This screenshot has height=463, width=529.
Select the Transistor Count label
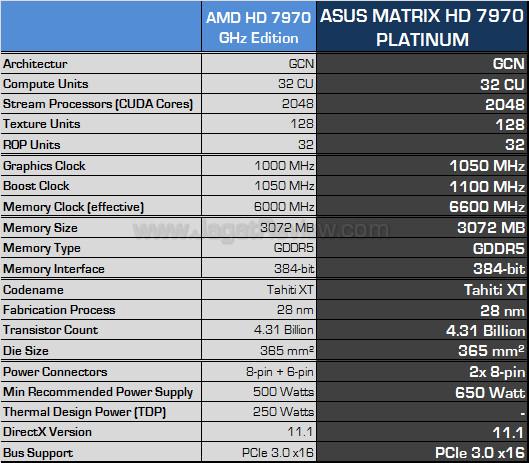(x=51, y=330)
